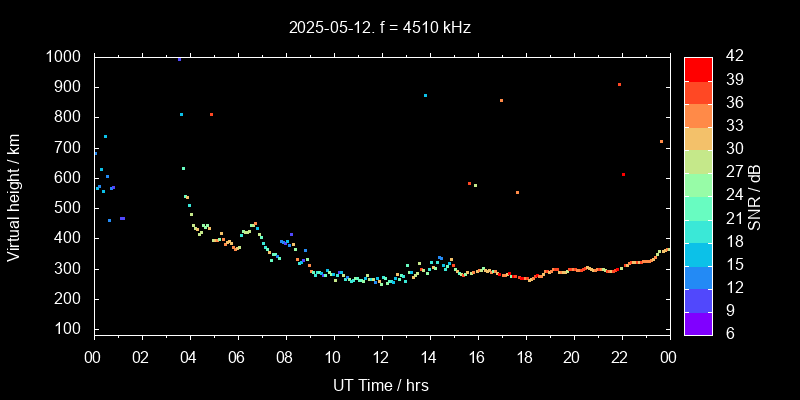
Task: Click the "SNR / dB" colorbar label
Action: [755, 194]
